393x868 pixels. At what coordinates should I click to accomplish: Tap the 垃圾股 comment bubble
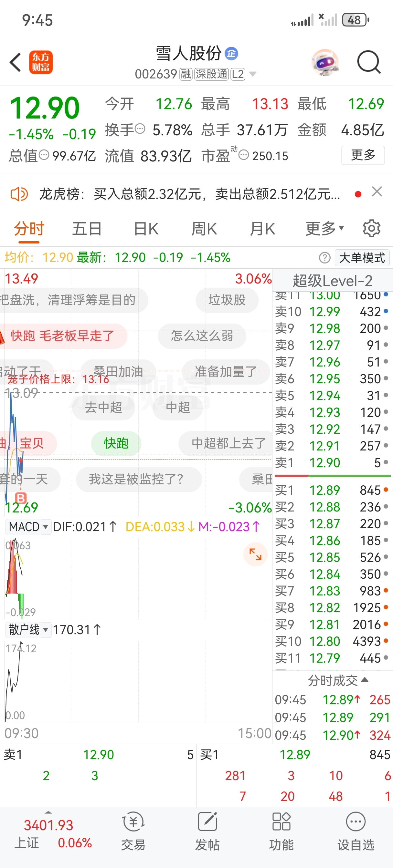click(x=227, y=300)
